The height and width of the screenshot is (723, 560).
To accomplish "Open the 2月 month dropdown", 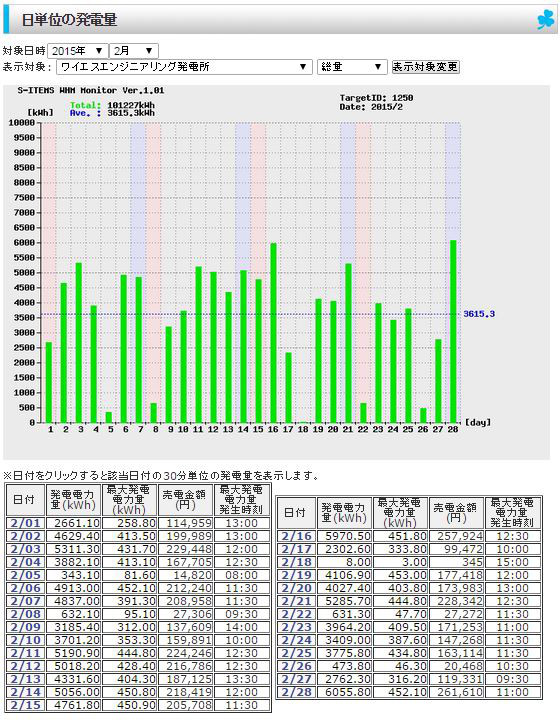I will (134, 51).
